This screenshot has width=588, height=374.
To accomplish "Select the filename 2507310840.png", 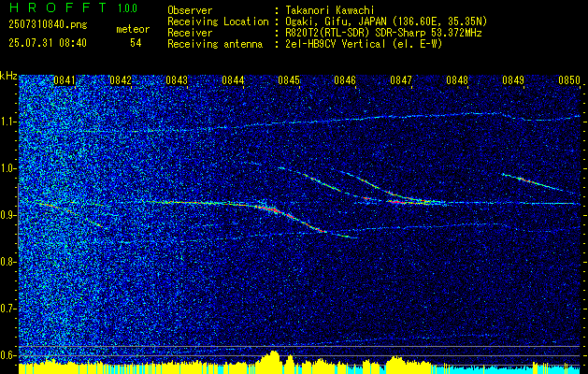I will point(48,25).
